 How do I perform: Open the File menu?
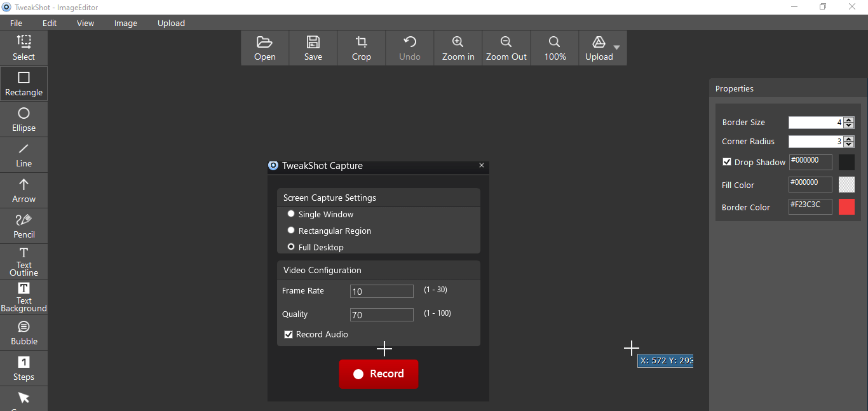[x=16, y=23]
